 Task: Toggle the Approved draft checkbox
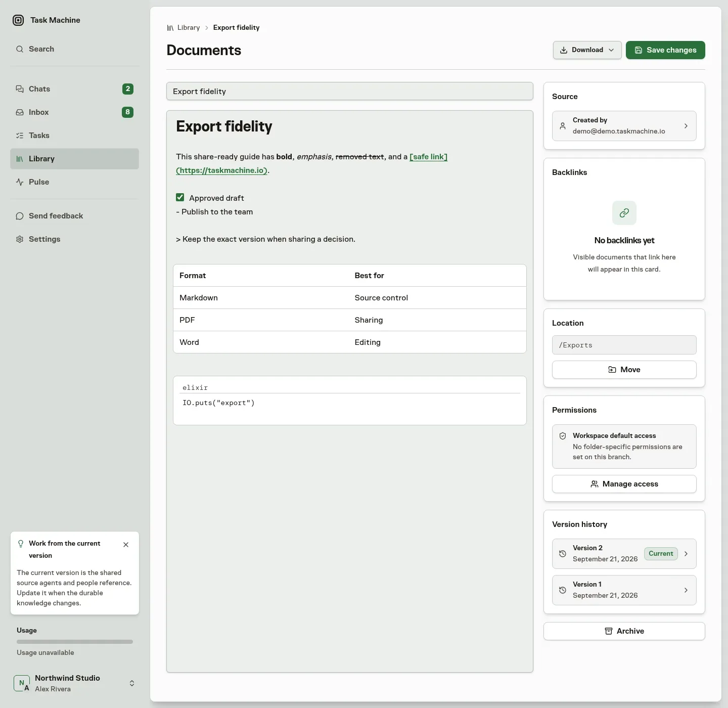click(180, 197)
